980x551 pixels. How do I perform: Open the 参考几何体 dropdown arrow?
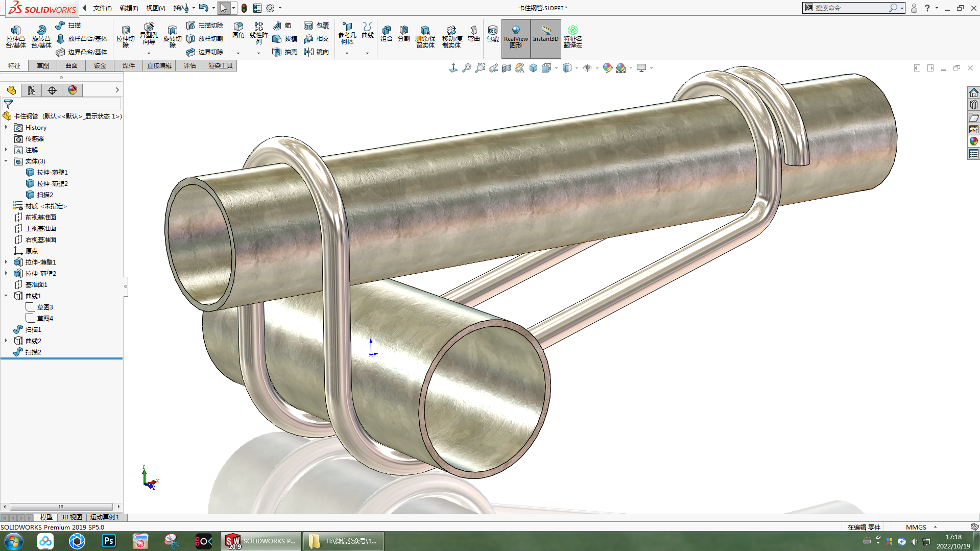[347, 53]
